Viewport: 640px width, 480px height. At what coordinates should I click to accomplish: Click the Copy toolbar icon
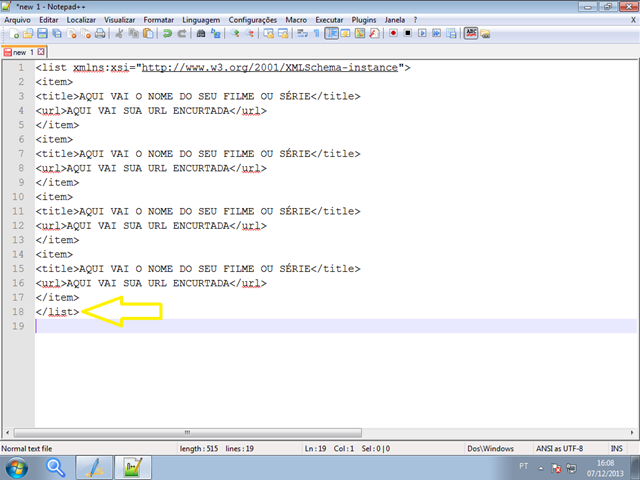[133, 33]
